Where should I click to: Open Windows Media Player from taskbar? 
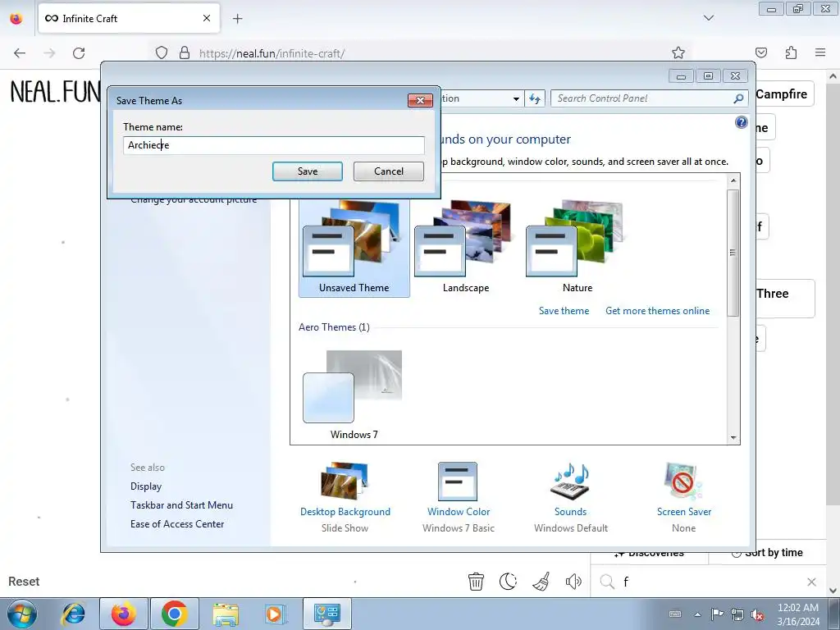275,614
